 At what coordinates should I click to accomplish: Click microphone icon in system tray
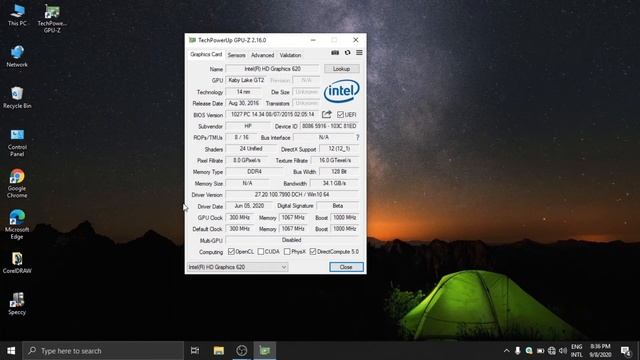coord(518,351)
